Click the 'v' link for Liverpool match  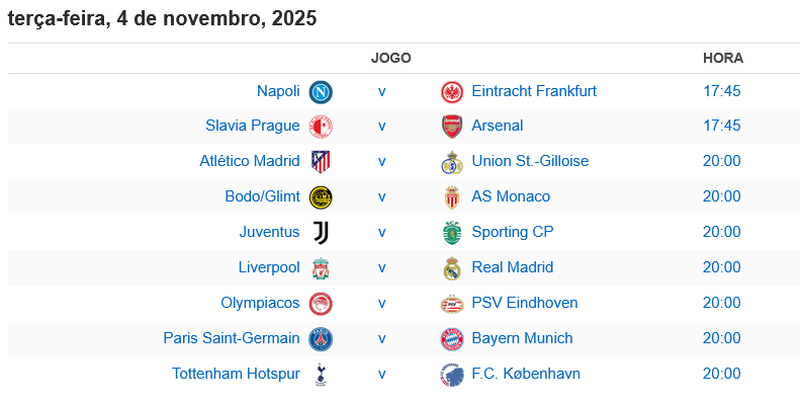coord(381,268)
